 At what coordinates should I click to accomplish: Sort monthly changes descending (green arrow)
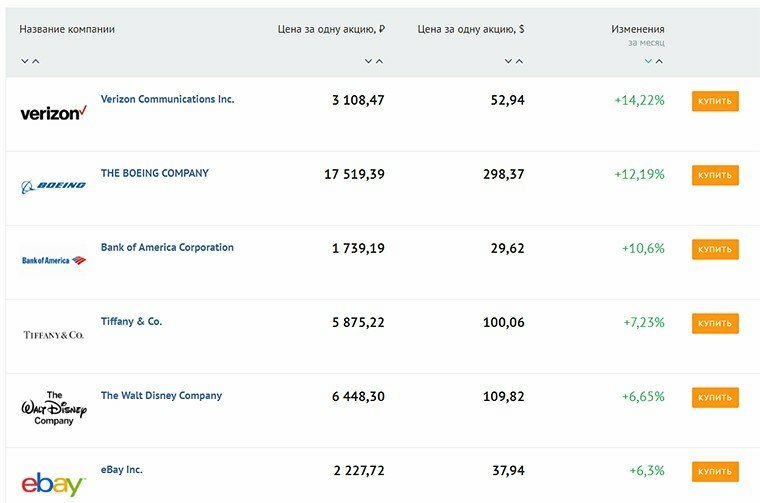point(648,61)
